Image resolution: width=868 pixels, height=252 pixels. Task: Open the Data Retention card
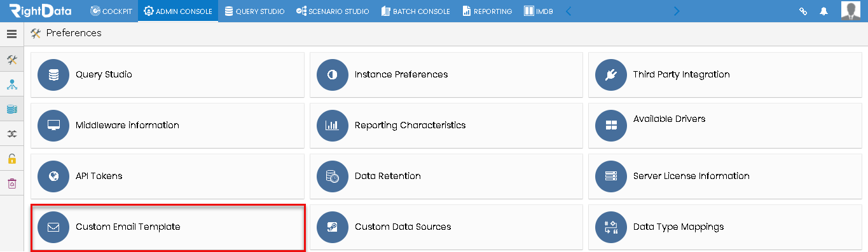point(446,176)
